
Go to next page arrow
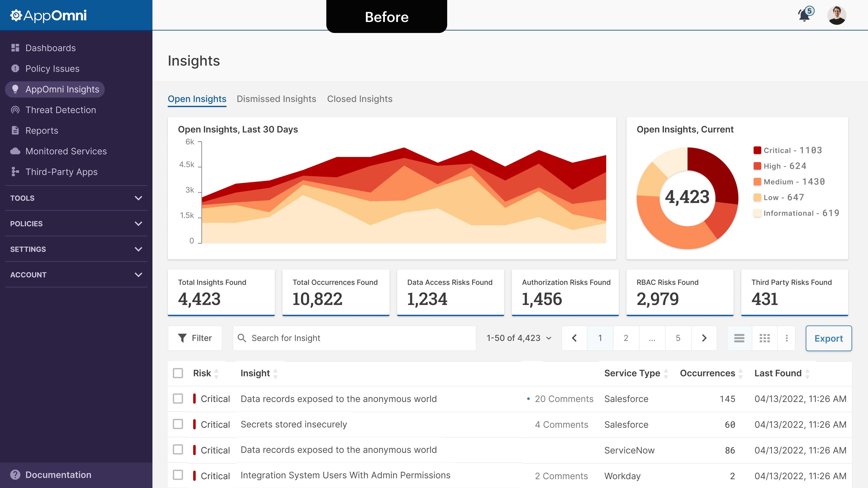[704, 338]
